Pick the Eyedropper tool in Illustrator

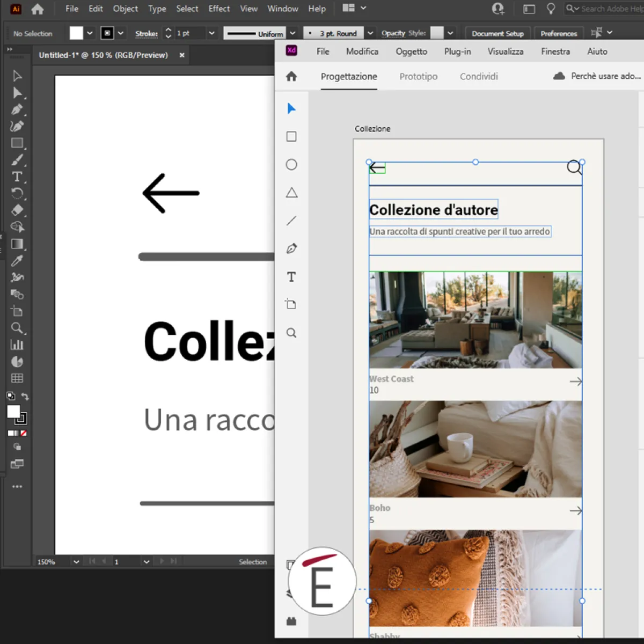point(17,261)
